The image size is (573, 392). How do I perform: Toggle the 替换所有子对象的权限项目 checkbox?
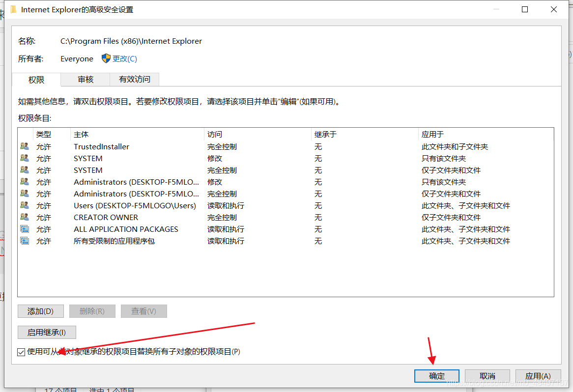(x=21, y=352)
